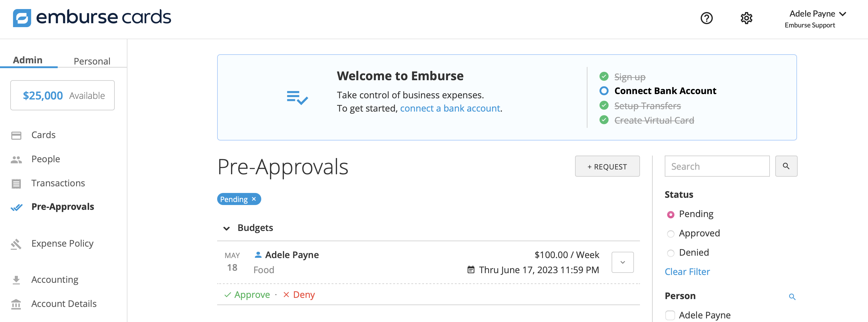
Task: Open the settings gear icon
Action: click(746, 18)
